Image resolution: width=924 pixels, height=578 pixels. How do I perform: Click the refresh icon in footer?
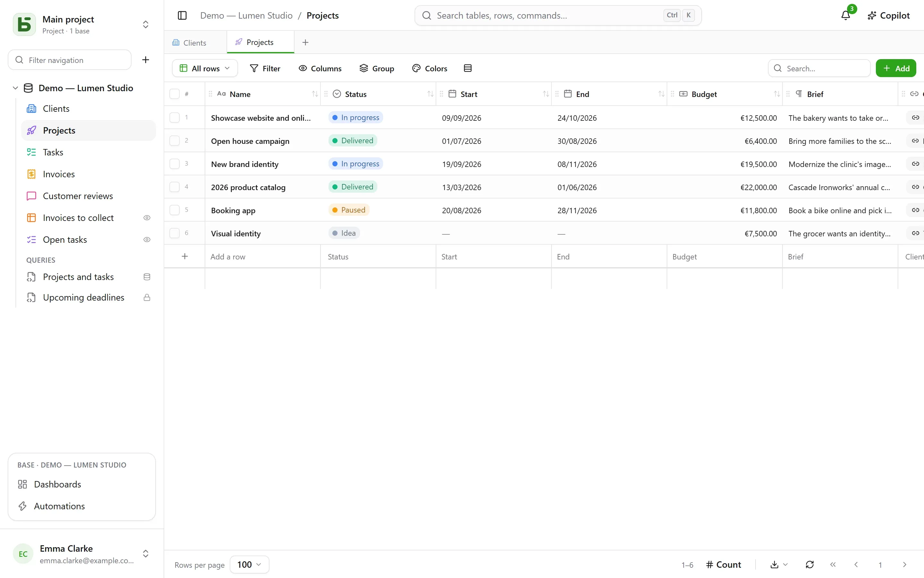point(809,565)
